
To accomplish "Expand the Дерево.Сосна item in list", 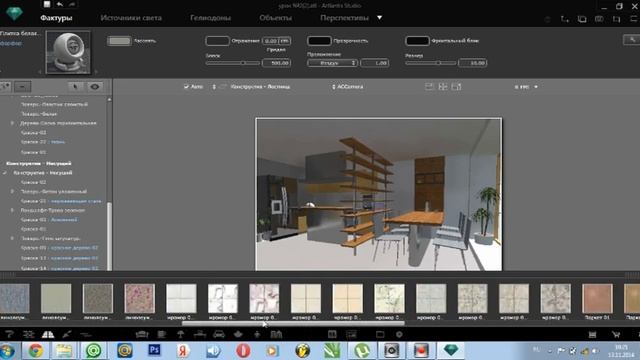I will [x=12, y=123].
